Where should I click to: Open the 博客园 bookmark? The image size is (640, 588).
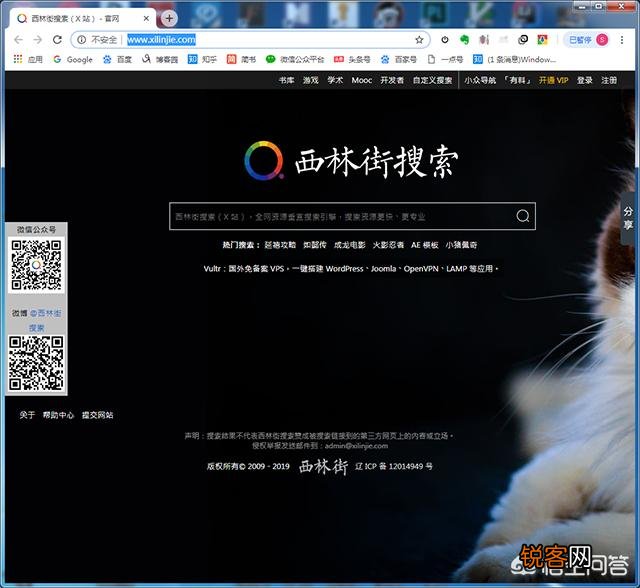click(x=160, y=60)
